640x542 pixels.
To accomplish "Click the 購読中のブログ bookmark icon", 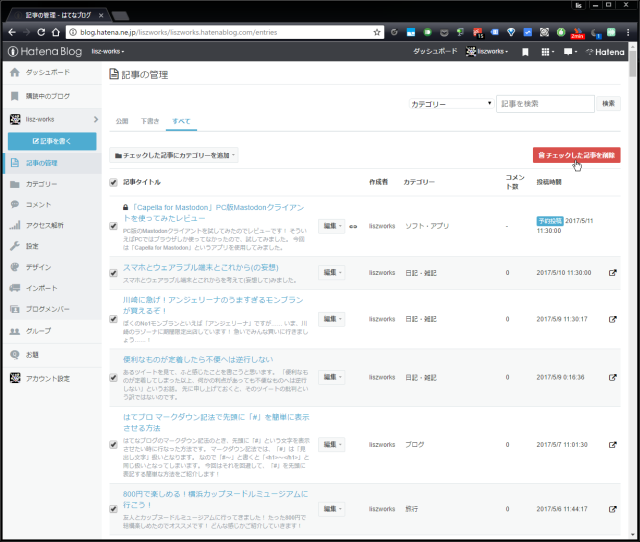I will [15, 96].
